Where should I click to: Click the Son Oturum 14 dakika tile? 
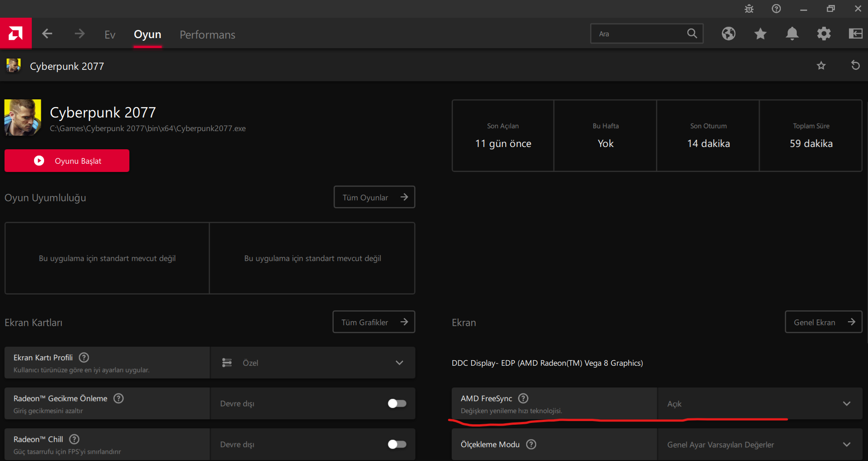click(708, 136)
